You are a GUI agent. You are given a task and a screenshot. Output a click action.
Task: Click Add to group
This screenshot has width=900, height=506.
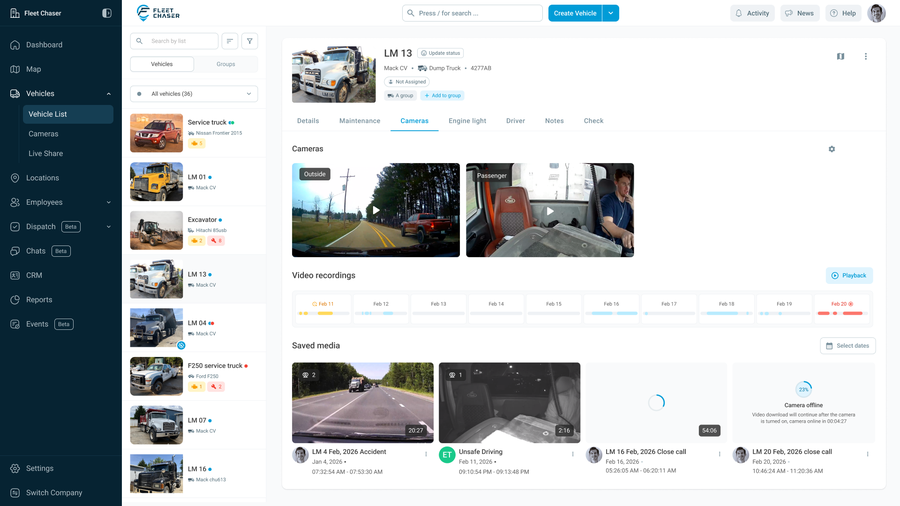(x=442, y=95)
